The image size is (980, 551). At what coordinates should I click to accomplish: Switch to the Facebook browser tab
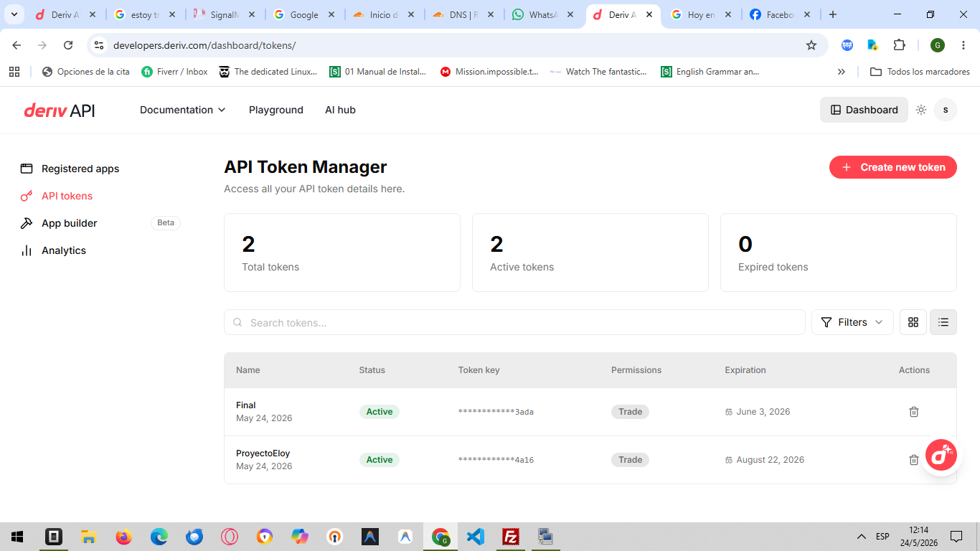(781, 14)
